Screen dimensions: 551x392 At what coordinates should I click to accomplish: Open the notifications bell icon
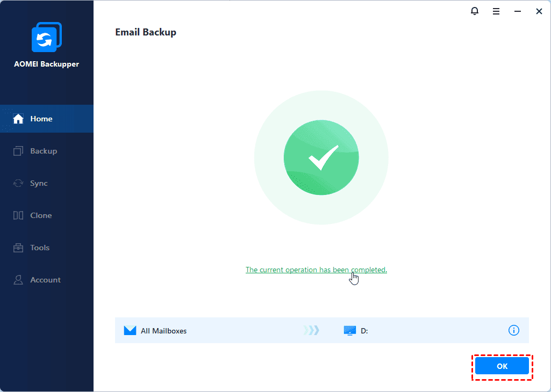(474, 11)
